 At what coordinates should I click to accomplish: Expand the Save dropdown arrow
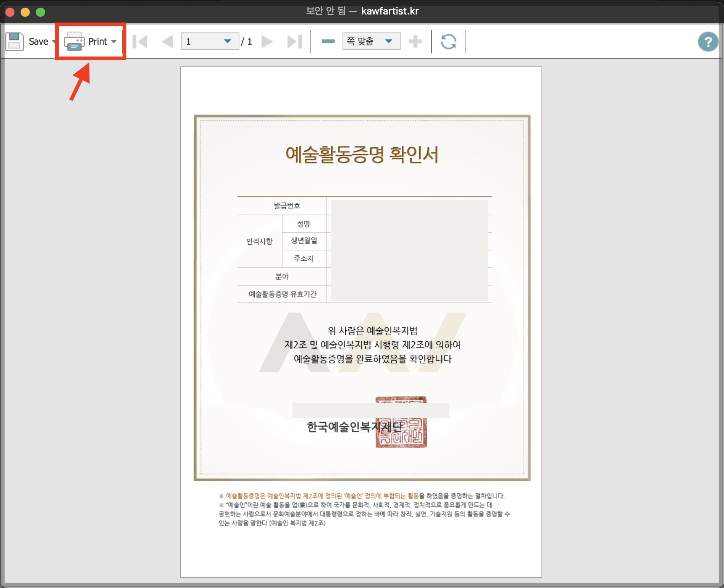point(53,41)
